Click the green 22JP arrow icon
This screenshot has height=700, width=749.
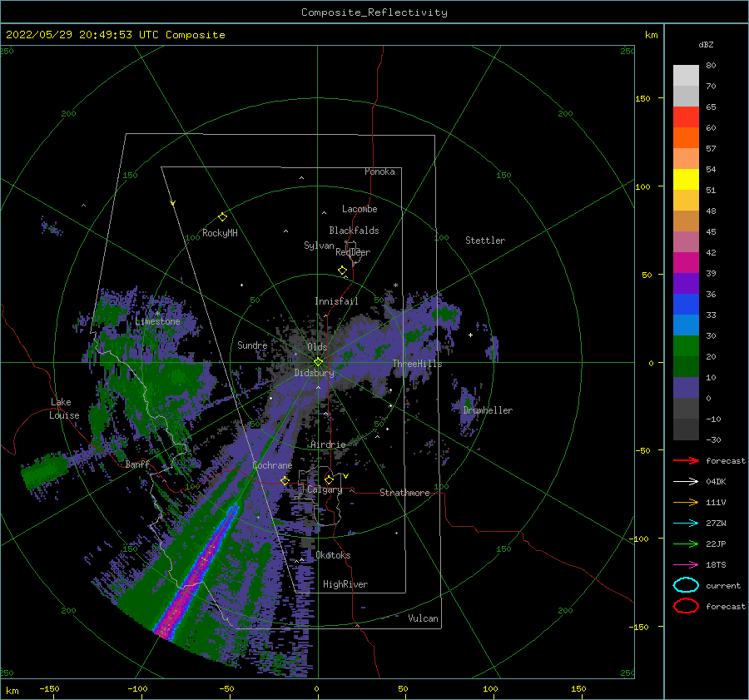coord(686,544)
